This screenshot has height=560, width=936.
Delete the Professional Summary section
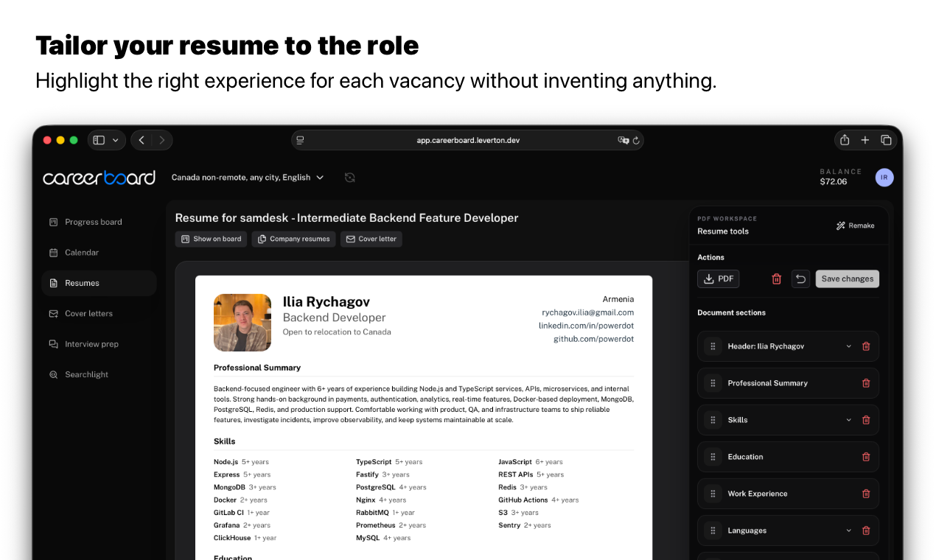point(866,383)
